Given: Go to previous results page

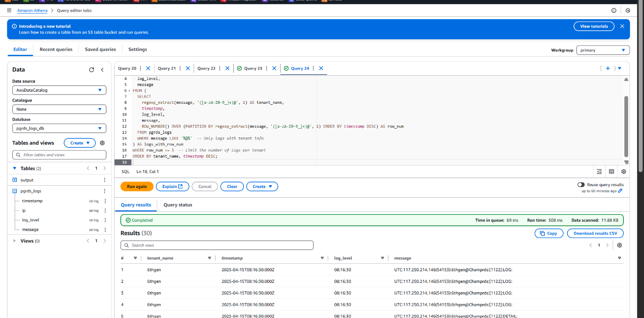Looking at the screenshot, I should [590, 245].
